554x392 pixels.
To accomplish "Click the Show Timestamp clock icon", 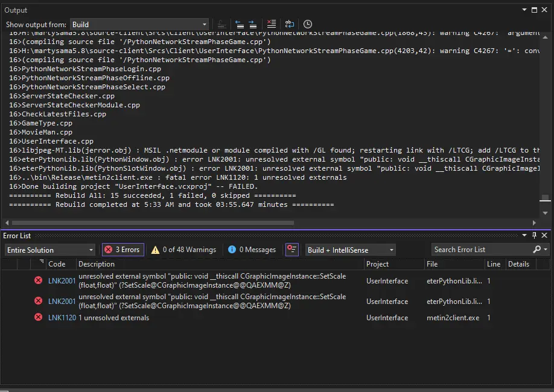I will tap(308, 24).
